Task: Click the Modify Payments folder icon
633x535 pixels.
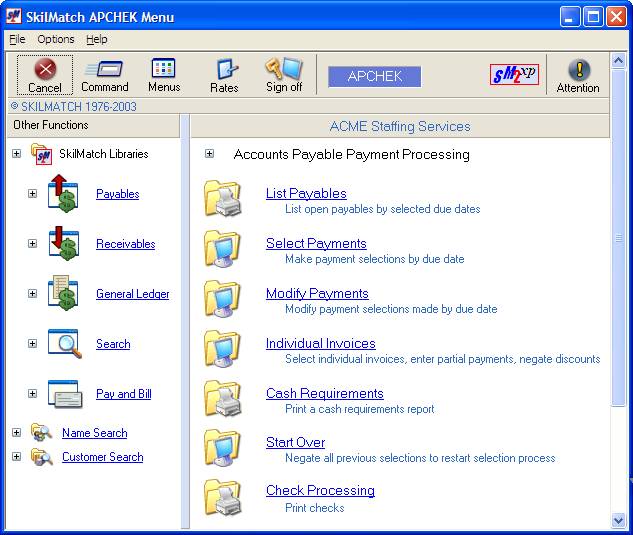Action: [x=222, y=298]
